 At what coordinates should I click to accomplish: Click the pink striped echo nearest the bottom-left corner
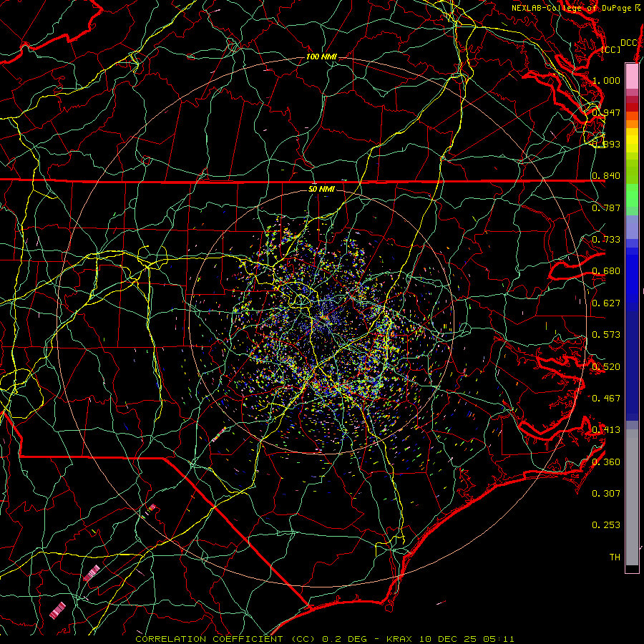click(x=57, y=610)
